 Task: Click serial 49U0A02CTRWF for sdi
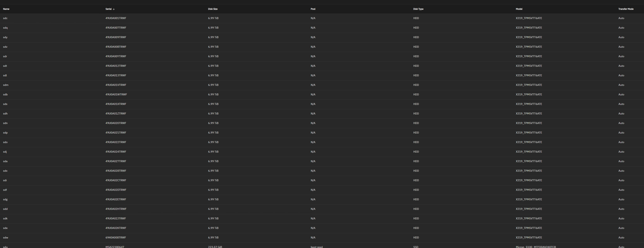coord(116,180)
